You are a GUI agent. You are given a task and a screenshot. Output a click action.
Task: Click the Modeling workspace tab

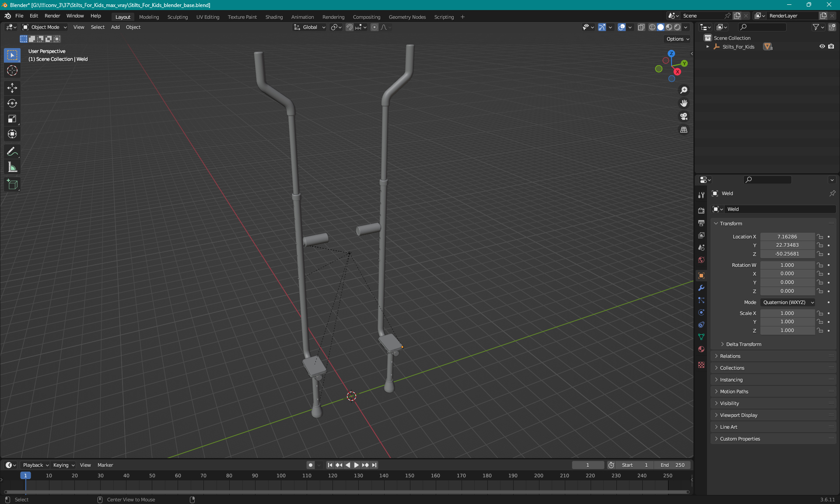(148, 16)
